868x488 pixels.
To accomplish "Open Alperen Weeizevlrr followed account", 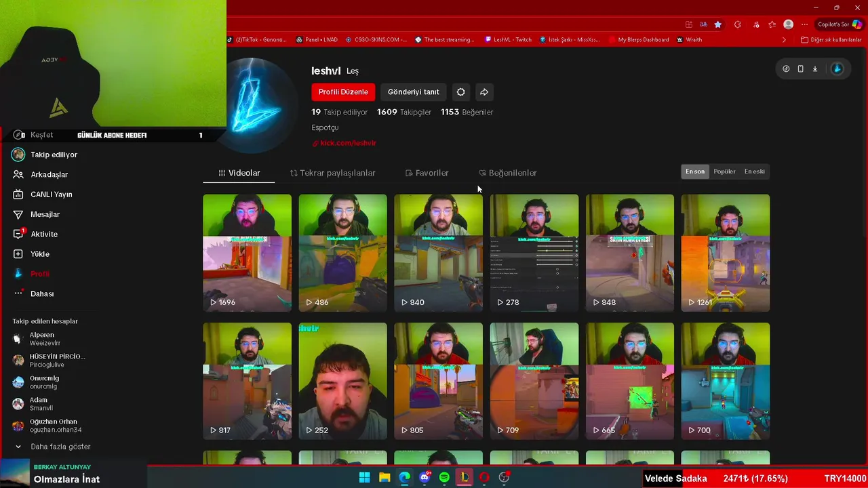I will pyautogui.click(x=37, y=339).
